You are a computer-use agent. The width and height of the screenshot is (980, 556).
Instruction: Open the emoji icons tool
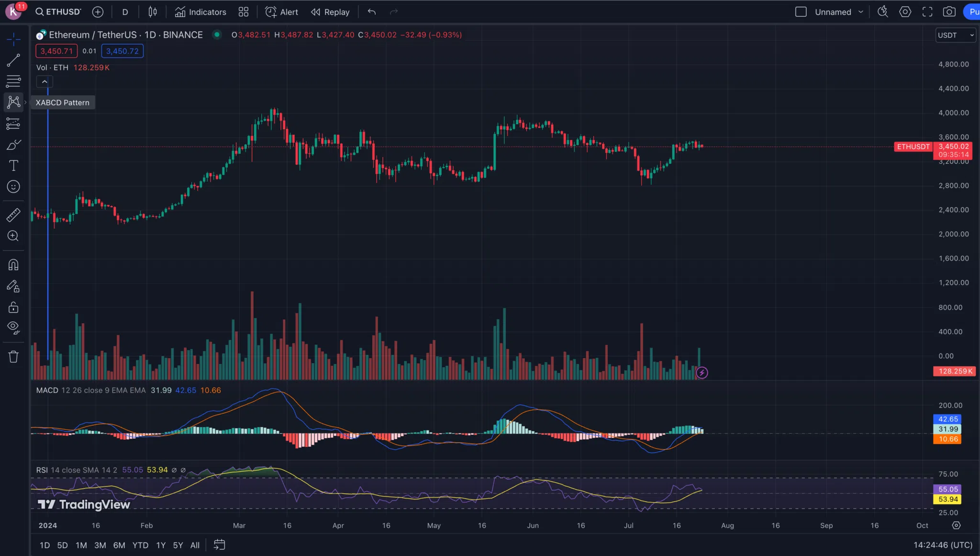coord(13,187)
